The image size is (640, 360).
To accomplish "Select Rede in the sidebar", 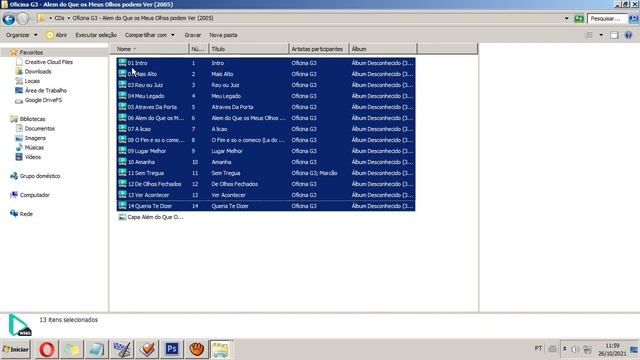I will pos(26,214).
